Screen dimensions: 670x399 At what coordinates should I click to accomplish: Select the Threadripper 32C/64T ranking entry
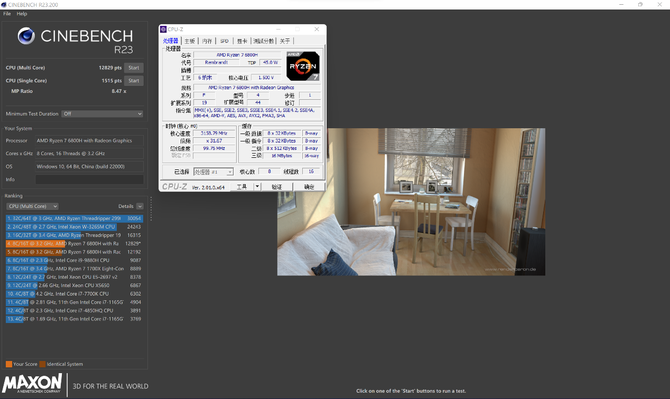(x=74, y=218)
